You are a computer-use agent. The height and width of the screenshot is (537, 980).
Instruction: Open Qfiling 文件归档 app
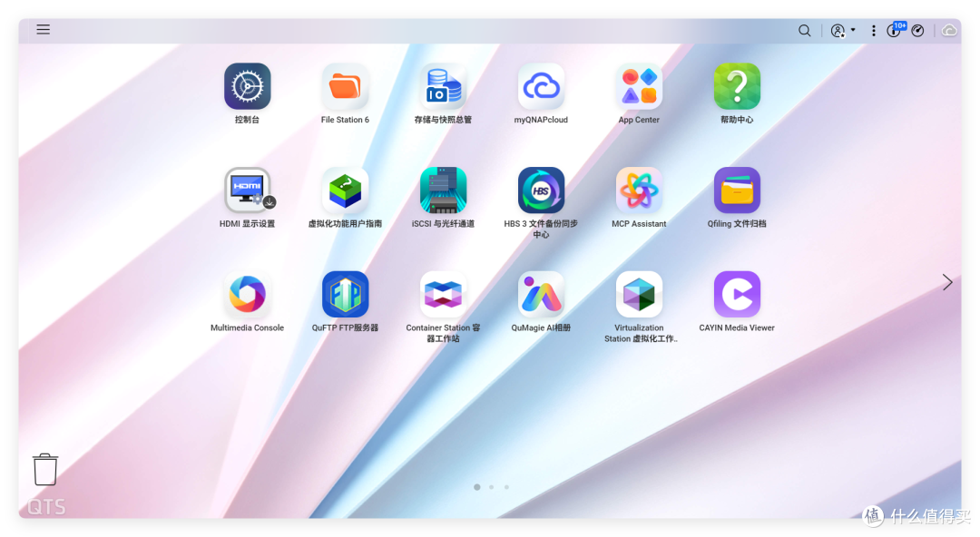(x=737, y=190)
